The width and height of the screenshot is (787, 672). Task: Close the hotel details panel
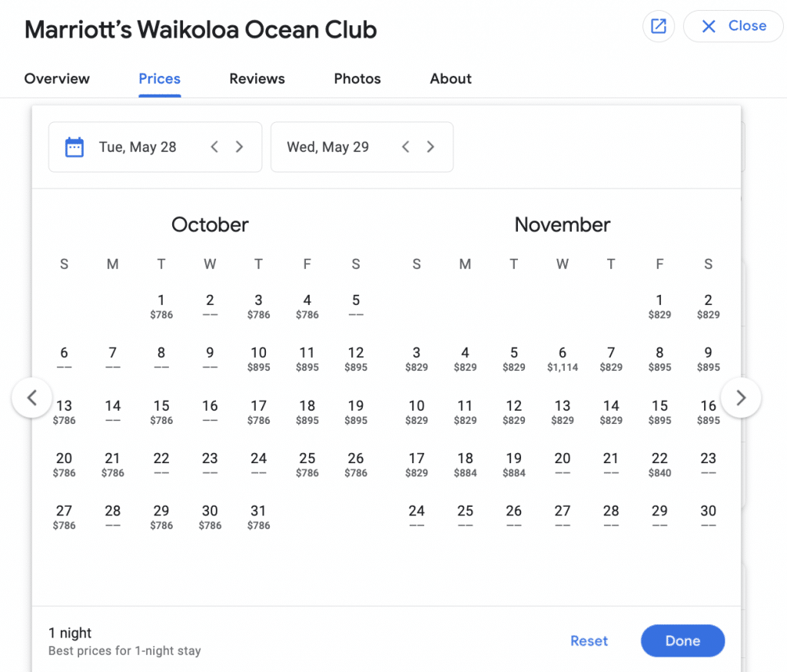point(733,26)
